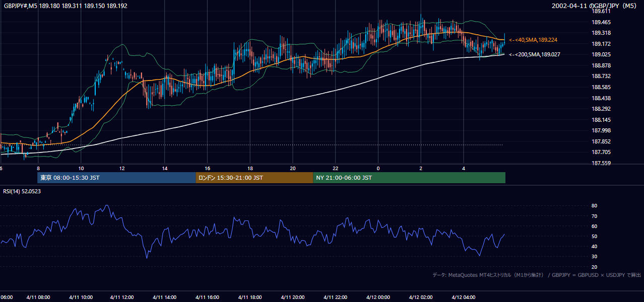The height and width of the screenshot is (302, 644).
Task: Click the 4/11 16:00 bottom time label
Action: [208, 297]
